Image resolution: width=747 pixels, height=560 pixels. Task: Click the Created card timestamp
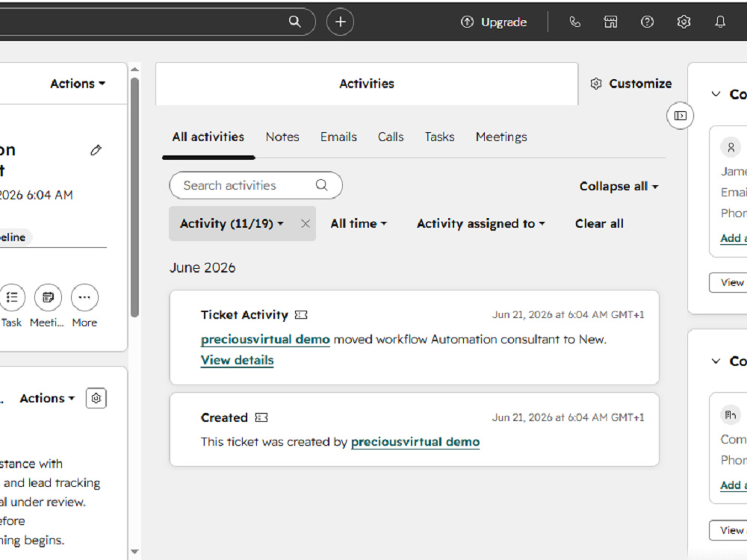[x=568, y=417]
